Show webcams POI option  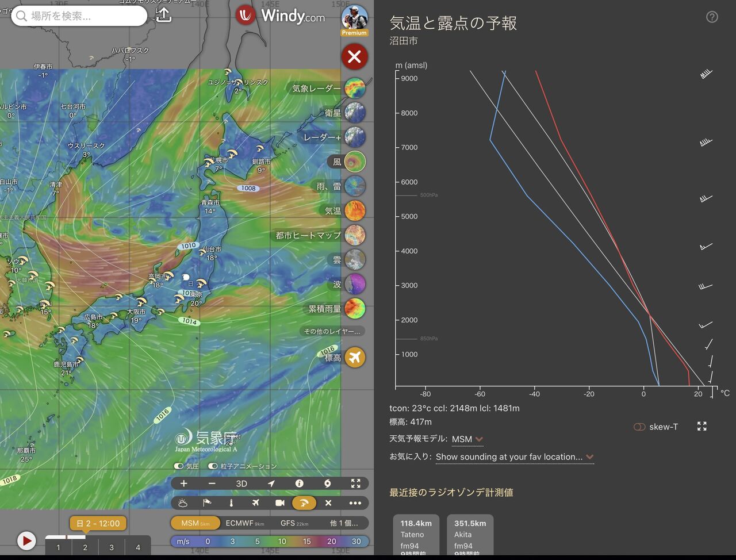point(280,503)
